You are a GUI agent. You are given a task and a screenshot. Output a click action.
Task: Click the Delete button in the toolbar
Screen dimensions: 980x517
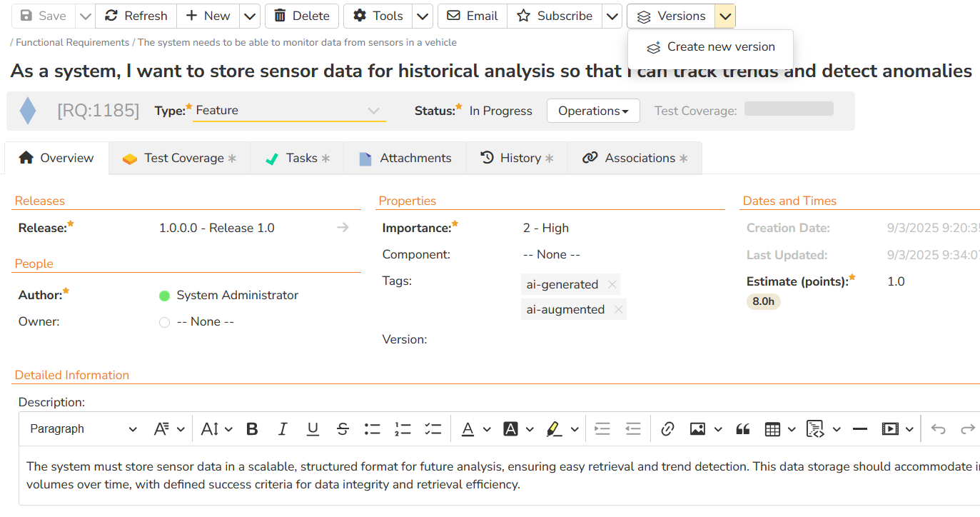tap(301, 16)
